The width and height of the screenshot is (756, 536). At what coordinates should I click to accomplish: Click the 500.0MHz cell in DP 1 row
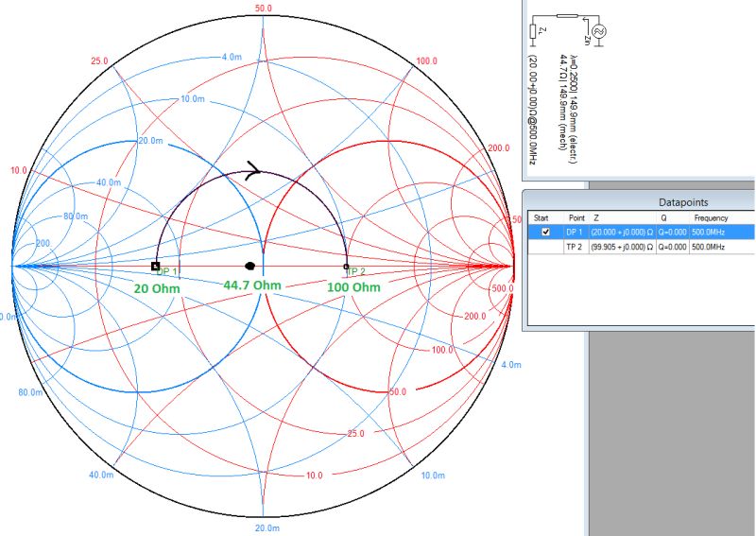(708, 232)
